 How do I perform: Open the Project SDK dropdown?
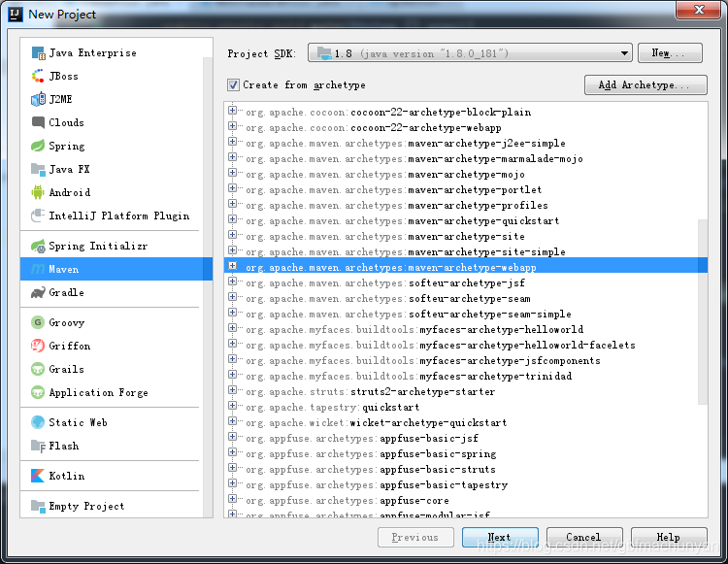click(x=471, y=53)
